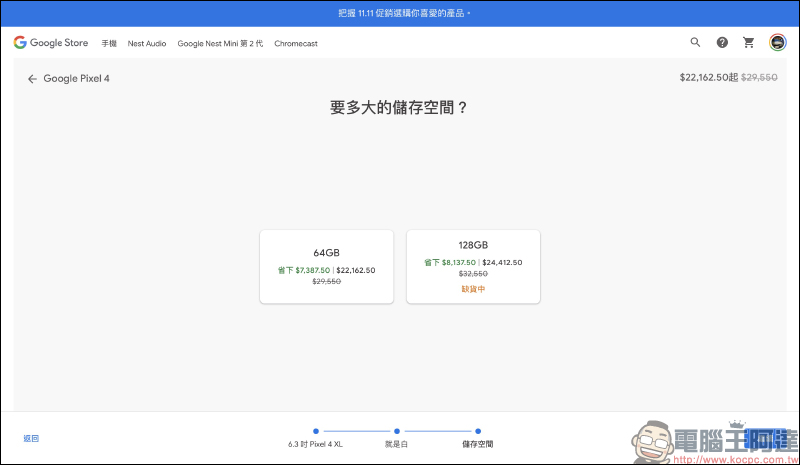Open Google Nest Mini 第 2 代 page
This screenshot has height=465, width=800.
220,44
